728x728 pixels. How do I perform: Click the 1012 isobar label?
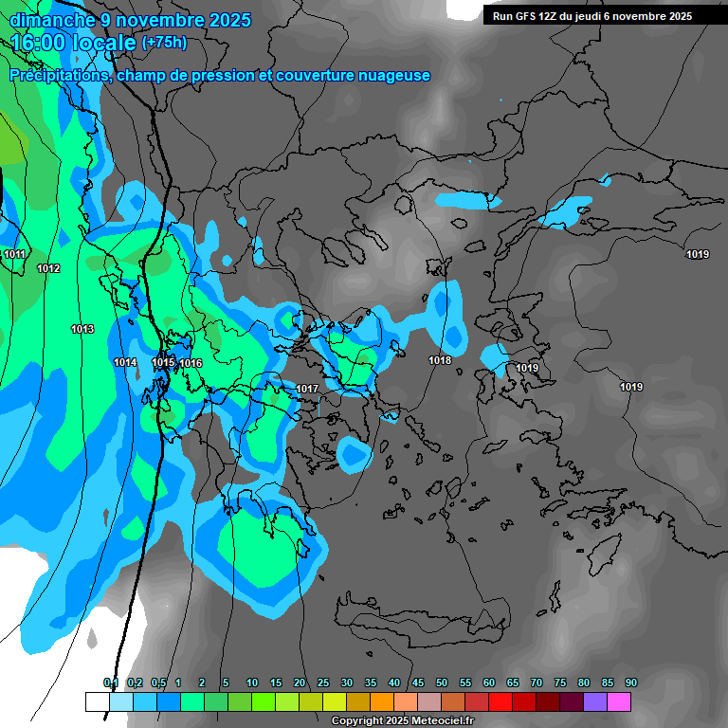click(x=48, y=269)
